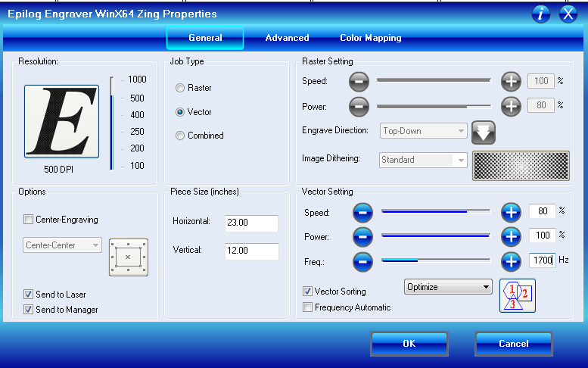Click the vector sorting order 1-2-3 icon
Screen dimensions: 588x368
click(x=518, y=295)
